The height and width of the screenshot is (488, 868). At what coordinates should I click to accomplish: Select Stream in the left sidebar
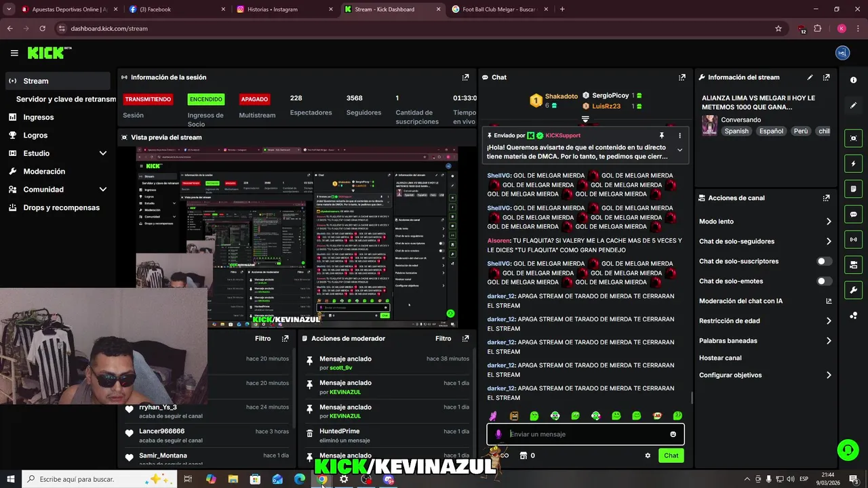point(58,81)
